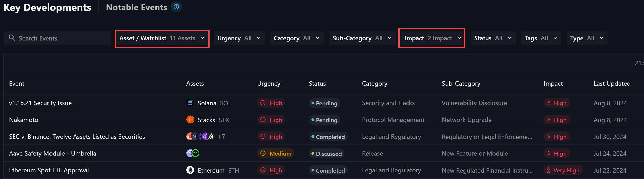The image size is (644, 179).
Task: Open the Tags filter dropdown
Action: pyautogui.click(x=541, y=38)
